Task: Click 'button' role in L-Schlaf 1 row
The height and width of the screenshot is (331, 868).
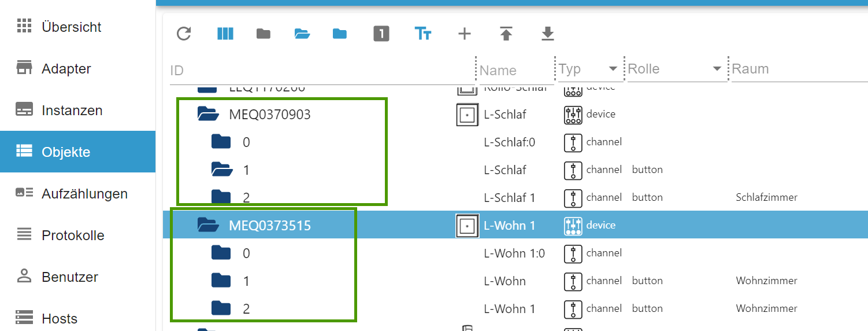Action: click(647, 197)
